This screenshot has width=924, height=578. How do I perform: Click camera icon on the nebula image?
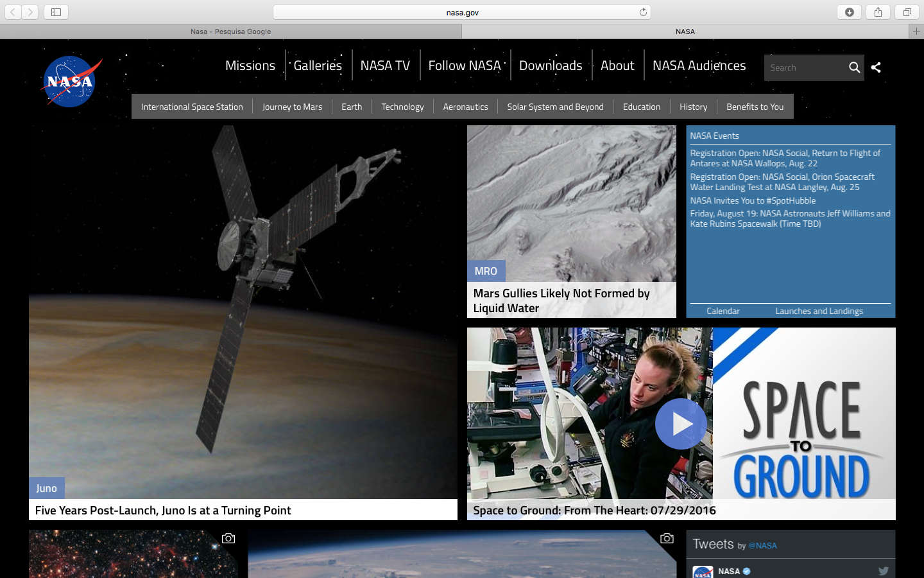click(x=228, y=538)
